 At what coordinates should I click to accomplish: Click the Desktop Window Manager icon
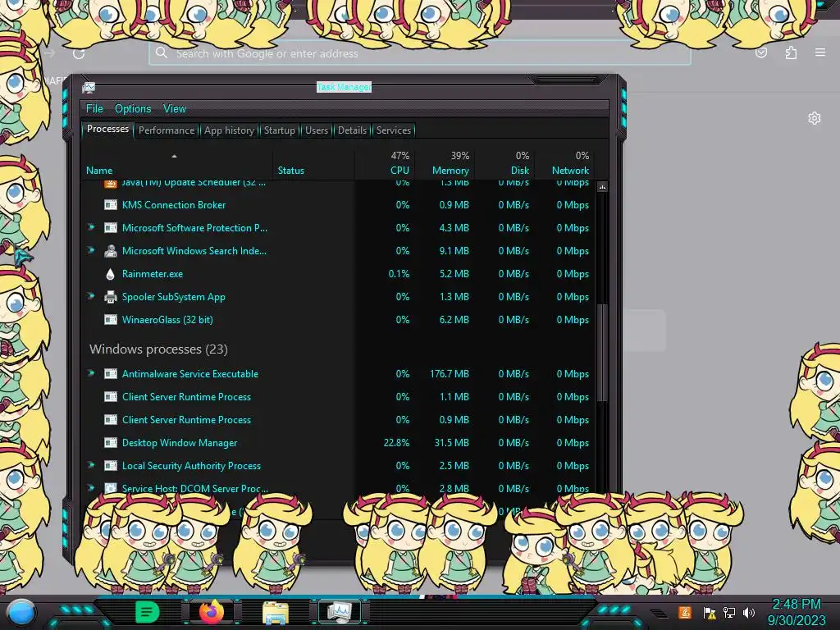click(x=111, y=443)
